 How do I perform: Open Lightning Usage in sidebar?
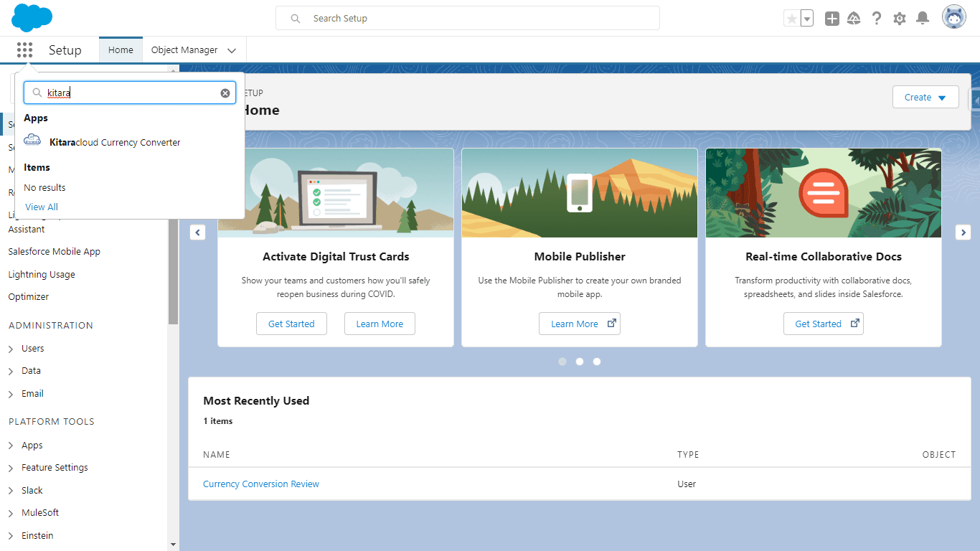(42, 275)
